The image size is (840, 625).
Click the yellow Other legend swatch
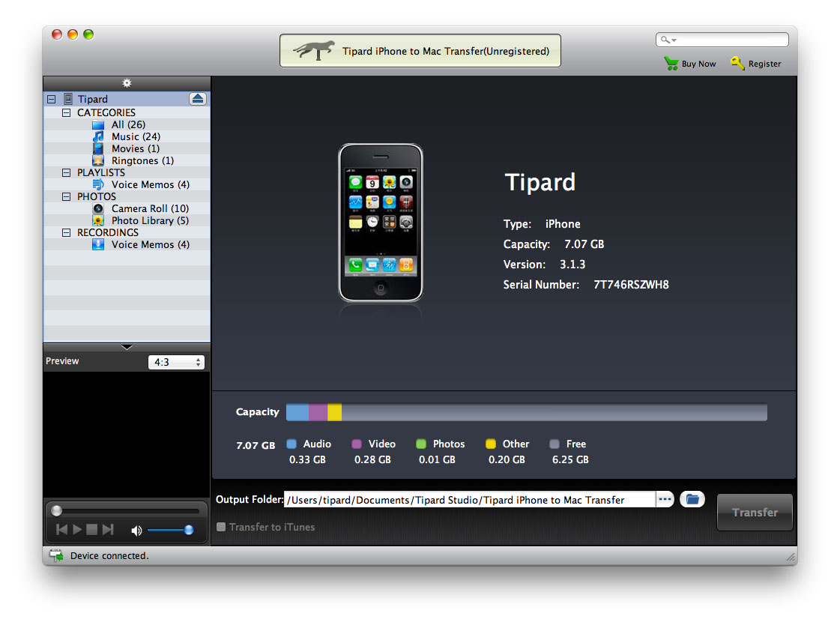coord(490,444)
